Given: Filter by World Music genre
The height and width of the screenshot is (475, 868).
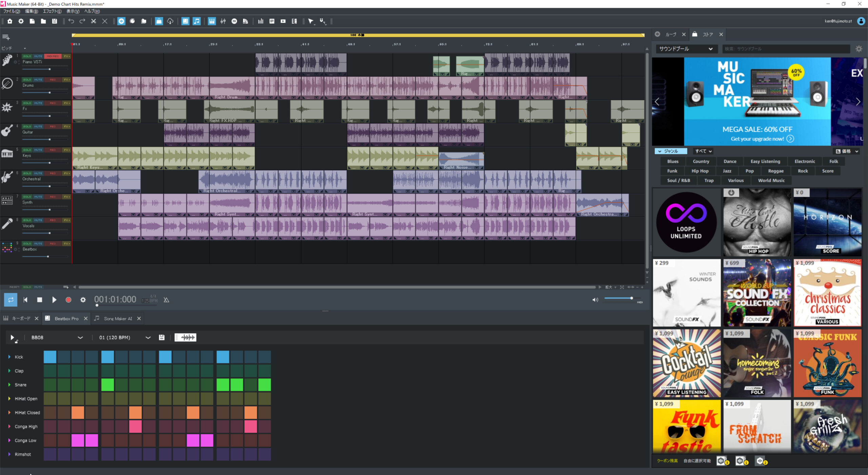Looking at the screenshot, I should 771,180.
